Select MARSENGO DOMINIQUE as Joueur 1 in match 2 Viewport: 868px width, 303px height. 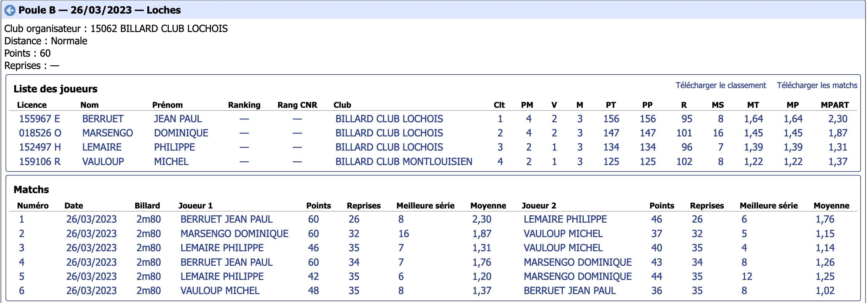coord(234,233)
